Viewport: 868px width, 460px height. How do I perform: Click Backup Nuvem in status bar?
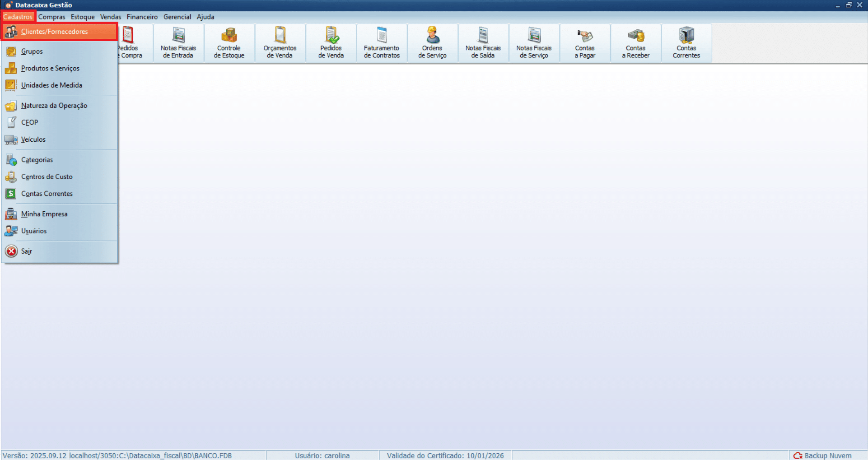(x=828, y=455)
